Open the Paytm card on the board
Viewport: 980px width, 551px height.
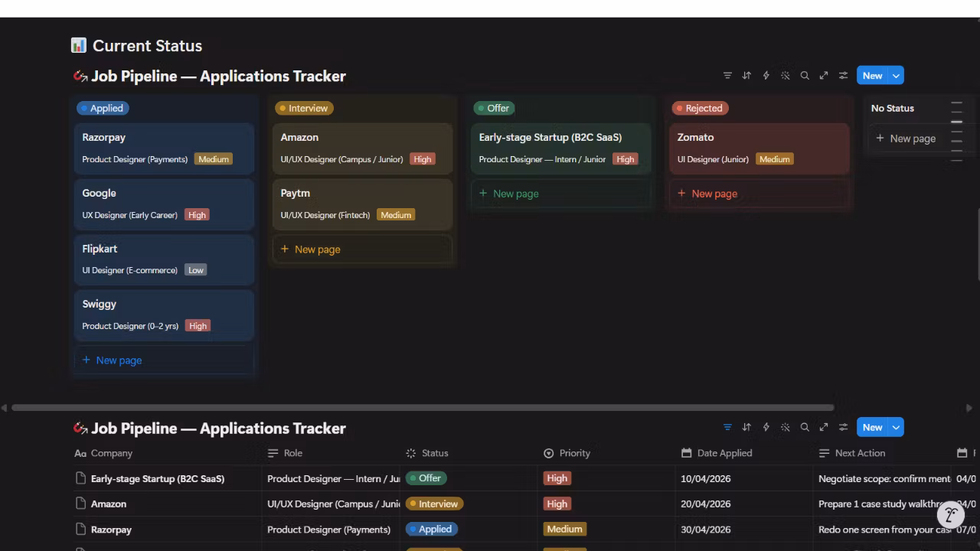(362, 204)
